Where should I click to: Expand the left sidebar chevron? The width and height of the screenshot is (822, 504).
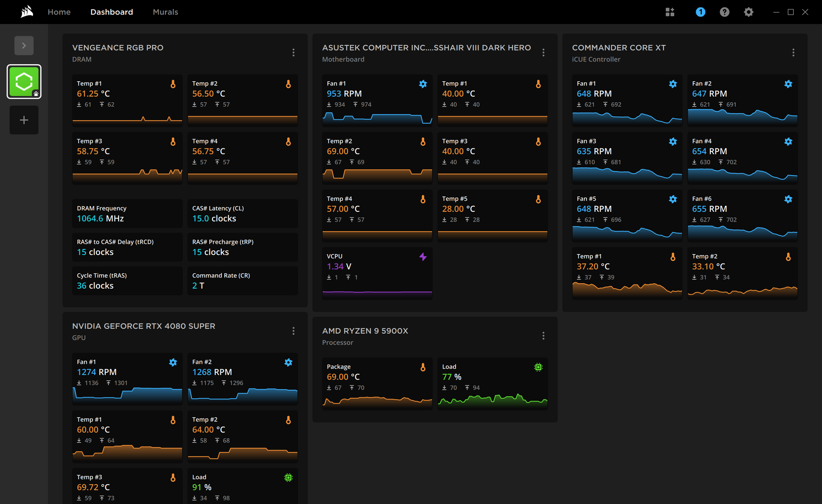[24, 45]
